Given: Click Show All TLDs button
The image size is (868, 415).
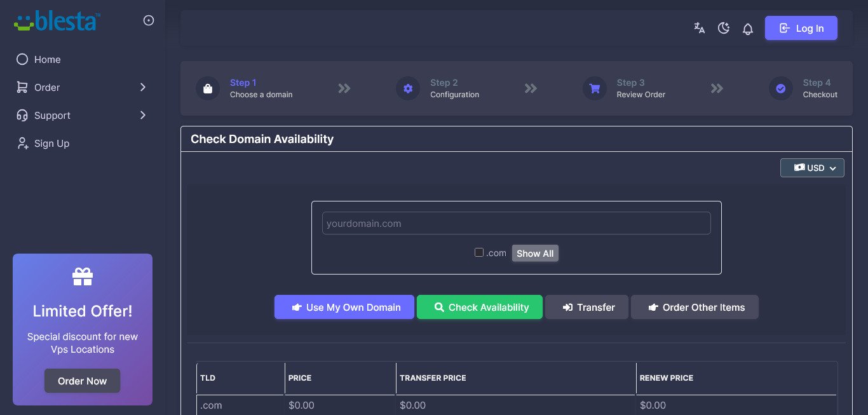Looking at the screenshot, I should tap(535, 254).
